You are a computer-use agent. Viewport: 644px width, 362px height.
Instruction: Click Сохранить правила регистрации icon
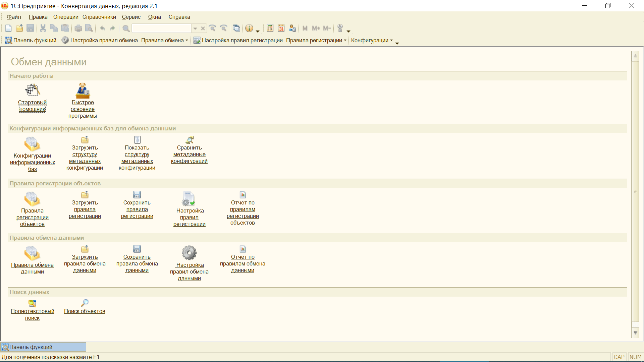tap(137, 194)
